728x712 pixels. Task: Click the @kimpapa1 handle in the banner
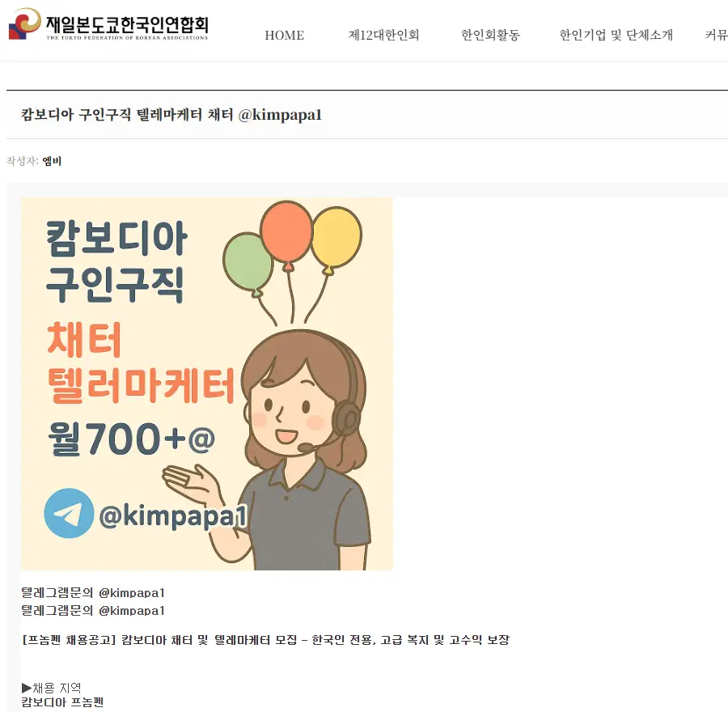coord(173,516)
